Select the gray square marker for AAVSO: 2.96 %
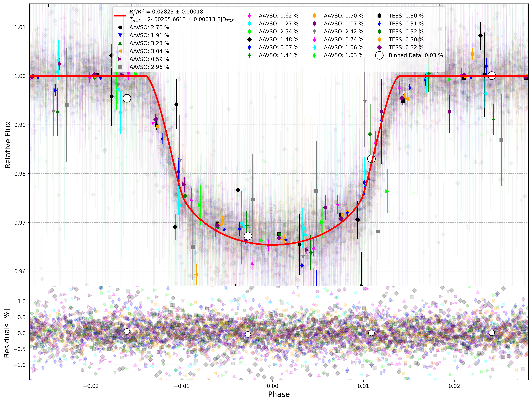The image size is (532, 402). coord(120,67)
